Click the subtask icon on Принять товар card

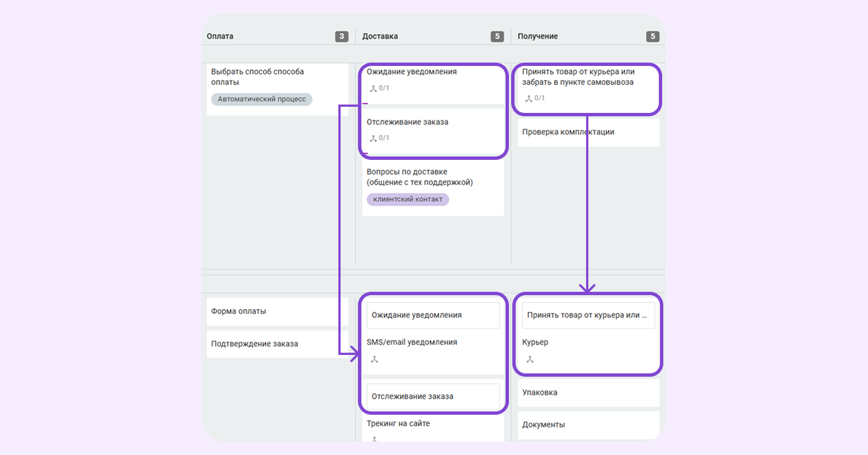(x=529, y=98)
